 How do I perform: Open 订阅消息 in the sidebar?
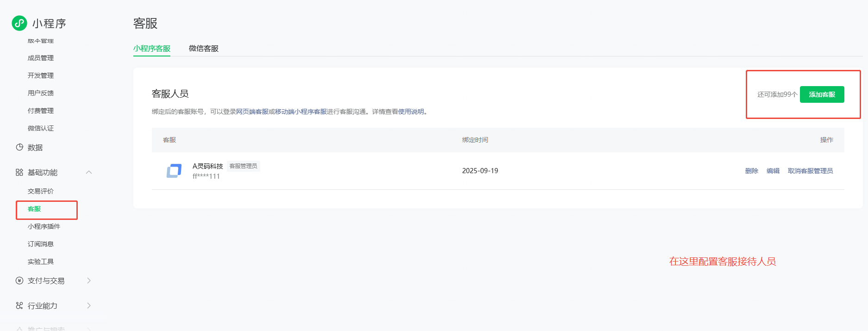[41, 244]
